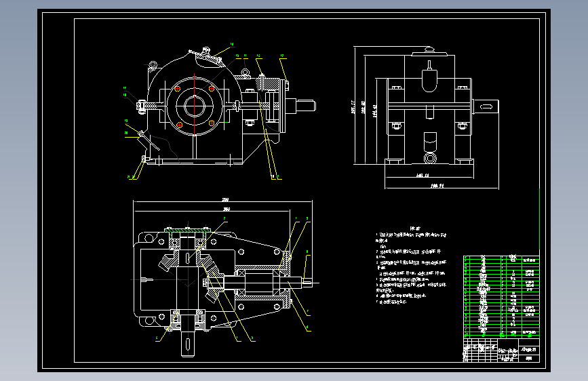Viewport: 588px width, 381px height.
Task: Select the output shaft end in front view
Action: point(305,106)
